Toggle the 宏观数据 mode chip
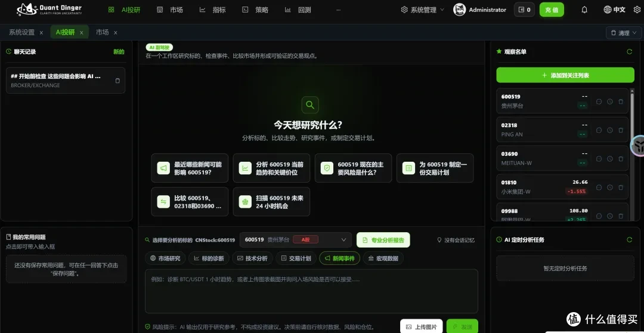Image resolution: width=644 pixels, height=333 pixels. point(383,258)
